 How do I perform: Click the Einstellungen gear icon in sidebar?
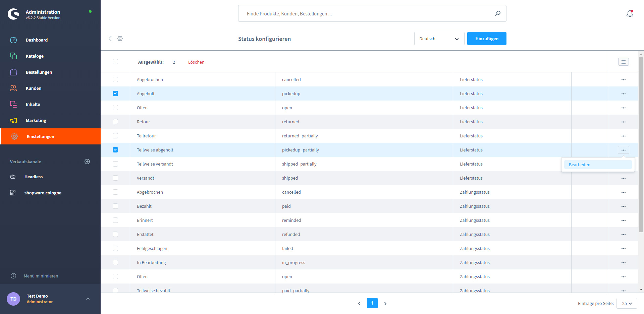[14, 136]
